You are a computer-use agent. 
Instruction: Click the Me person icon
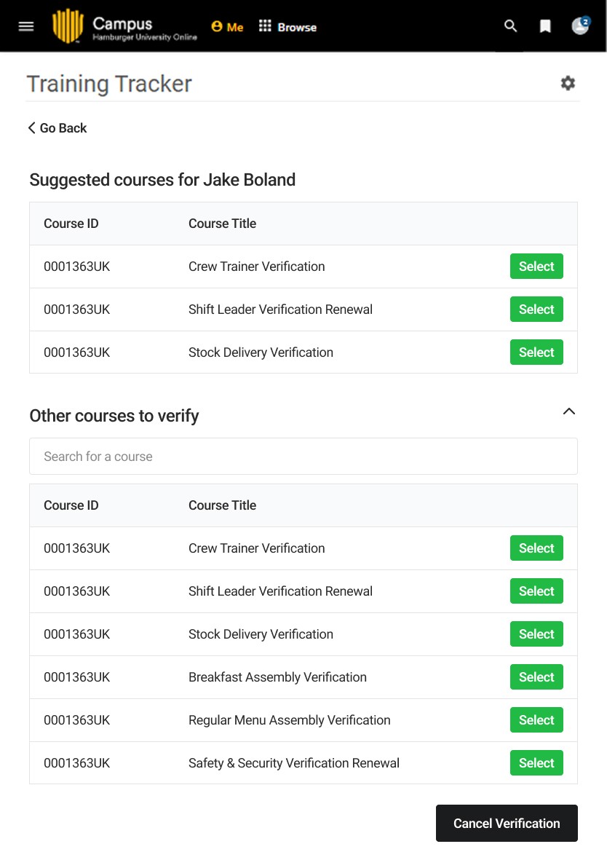(x=217, y=26)
